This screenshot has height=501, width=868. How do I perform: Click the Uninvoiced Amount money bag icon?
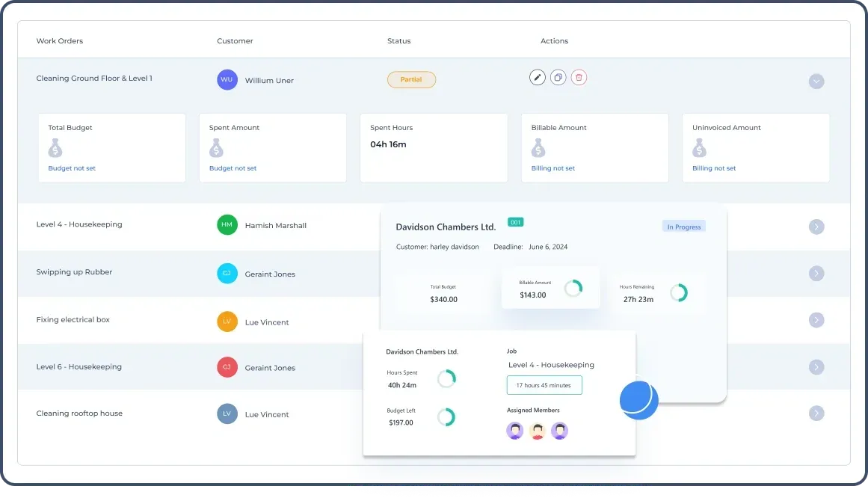pyautogui.click(x=700, y=149)
